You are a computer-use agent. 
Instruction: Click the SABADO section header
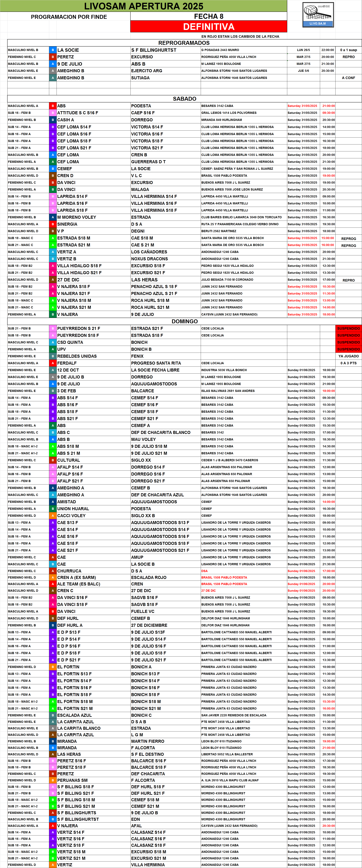point(184,99)
